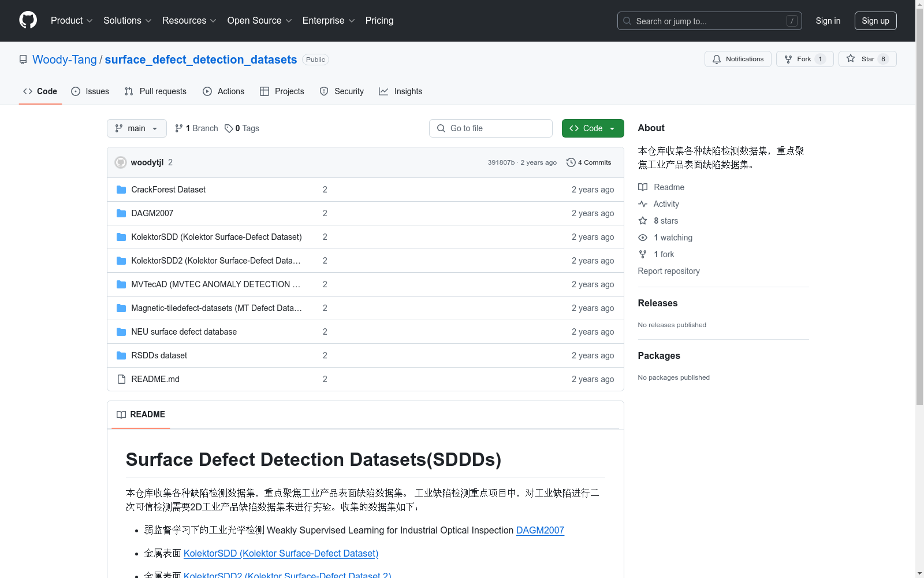This screenshot has width=924, height=578.
Task: Click the repository book icon beside Woody-Tang
Action: pos(23,60)
